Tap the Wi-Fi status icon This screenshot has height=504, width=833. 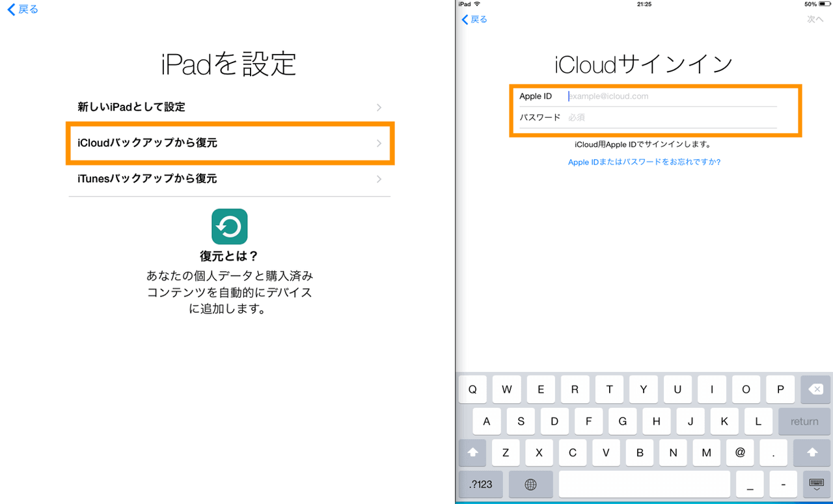(x=477, y=4)
